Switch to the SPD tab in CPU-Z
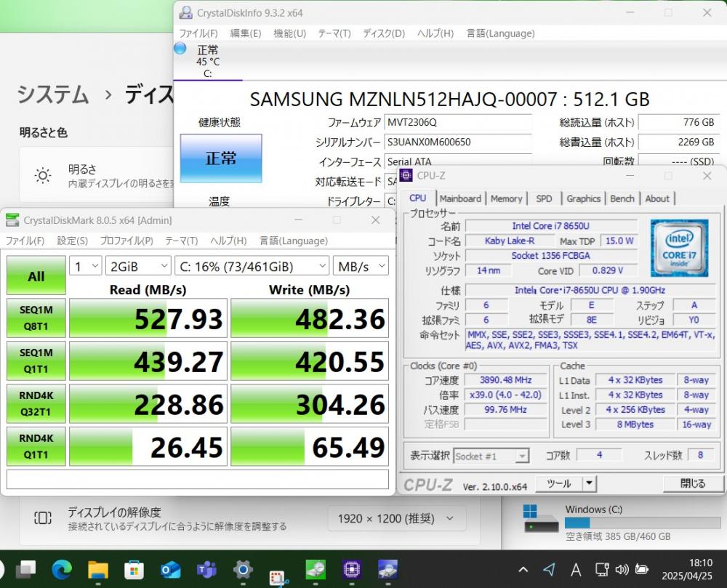 (x=544, y=198)
